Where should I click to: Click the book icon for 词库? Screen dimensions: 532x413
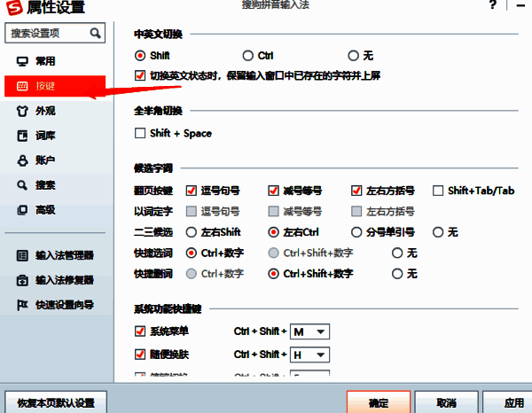click(22, 136)
